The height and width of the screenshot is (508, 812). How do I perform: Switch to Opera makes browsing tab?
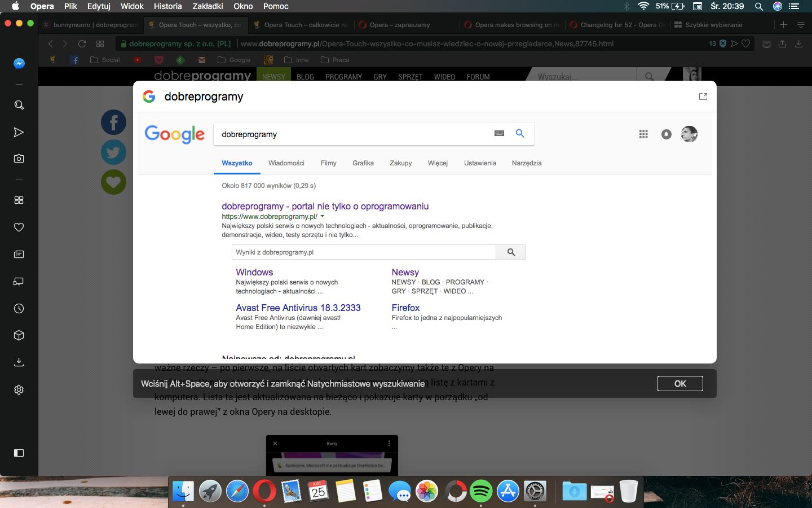coord(512,25)
